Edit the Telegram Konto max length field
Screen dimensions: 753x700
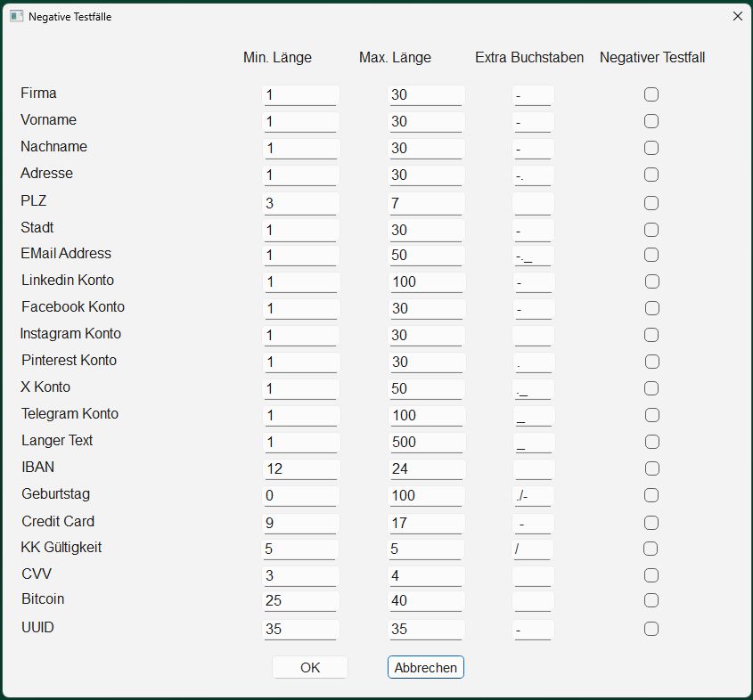click(427, 416)
